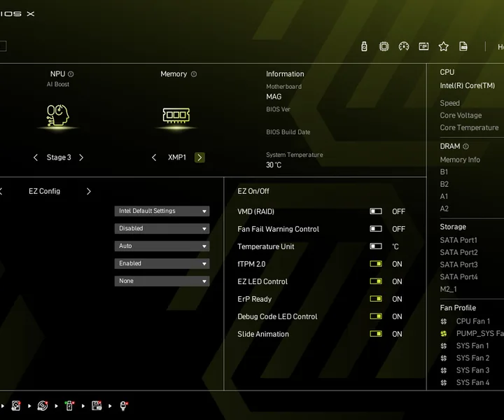Open the None dropdown in EZ Config
Screen dimensions: 504x420
pos(162,281)
